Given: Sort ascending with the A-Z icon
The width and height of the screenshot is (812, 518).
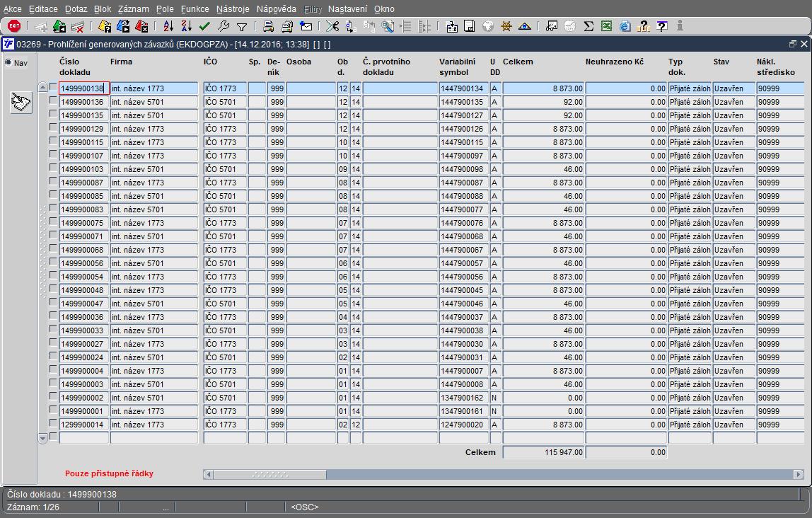Looking at the screenshot, I should coord(168,26).
